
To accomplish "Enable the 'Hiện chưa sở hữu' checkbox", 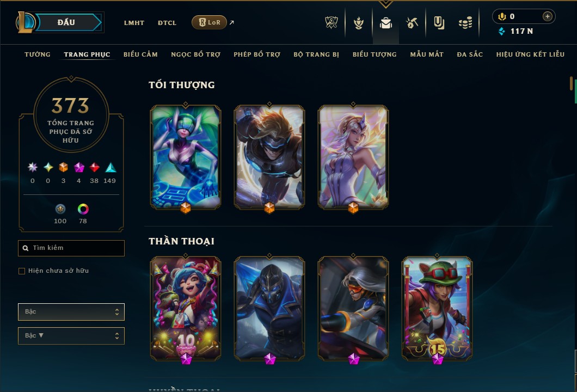I will (x=22, y=271).
